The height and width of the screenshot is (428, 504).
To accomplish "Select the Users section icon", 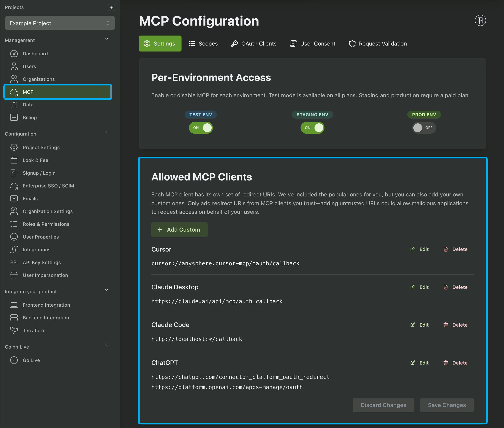I will pyautogui.click(x=14, y=66).
